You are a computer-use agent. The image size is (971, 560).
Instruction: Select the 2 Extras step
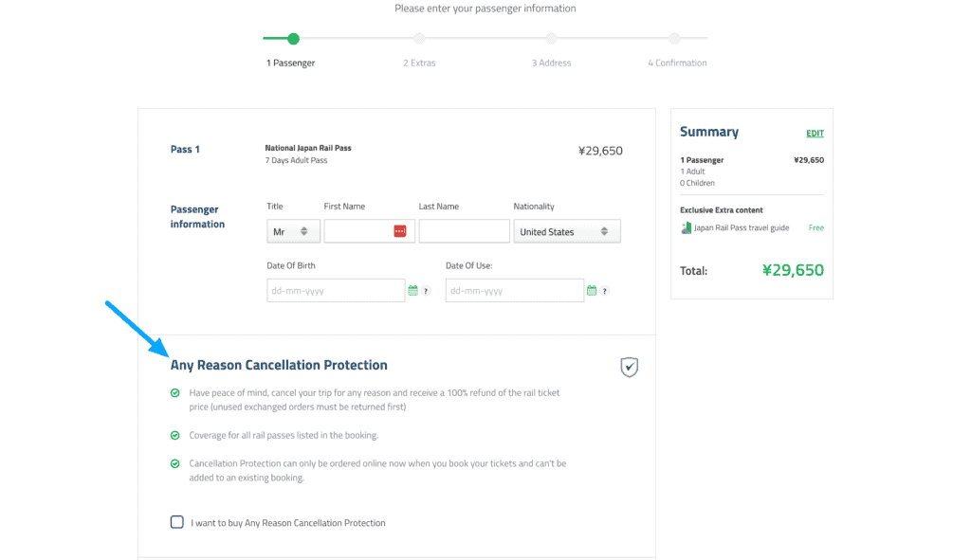419,63
